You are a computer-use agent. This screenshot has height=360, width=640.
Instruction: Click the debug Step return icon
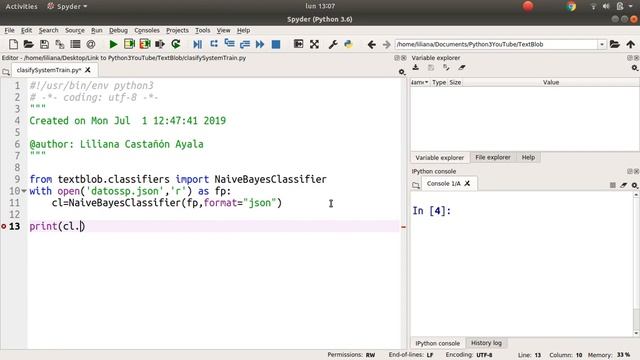[245, 44]
